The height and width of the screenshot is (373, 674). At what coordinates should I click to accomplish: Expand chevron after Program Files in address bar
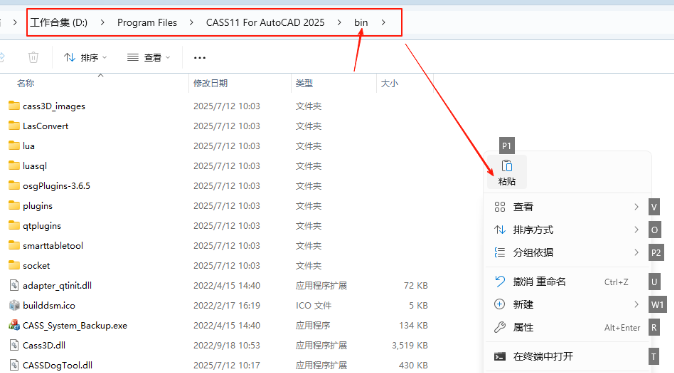coord(191,22)
